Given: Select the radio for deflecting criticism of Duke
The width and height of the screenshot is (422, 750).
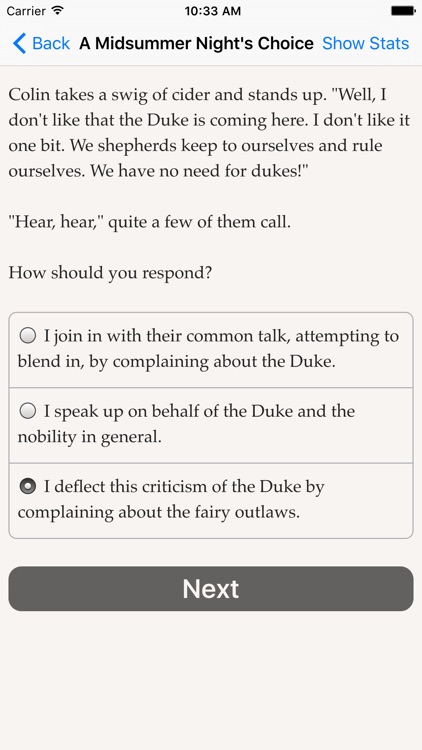Looking at the screenshot, I should coord(28,486).
